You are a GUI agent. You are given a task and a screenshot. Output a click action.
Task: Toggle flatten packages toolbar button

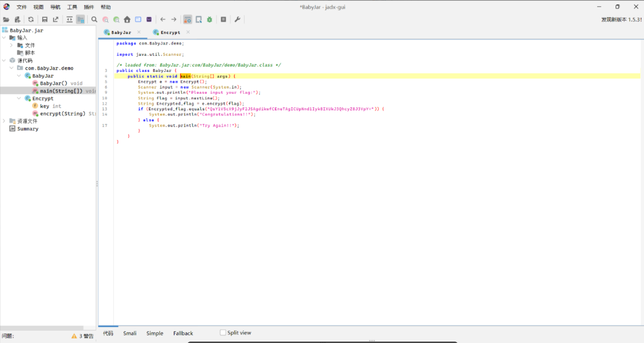81,19
